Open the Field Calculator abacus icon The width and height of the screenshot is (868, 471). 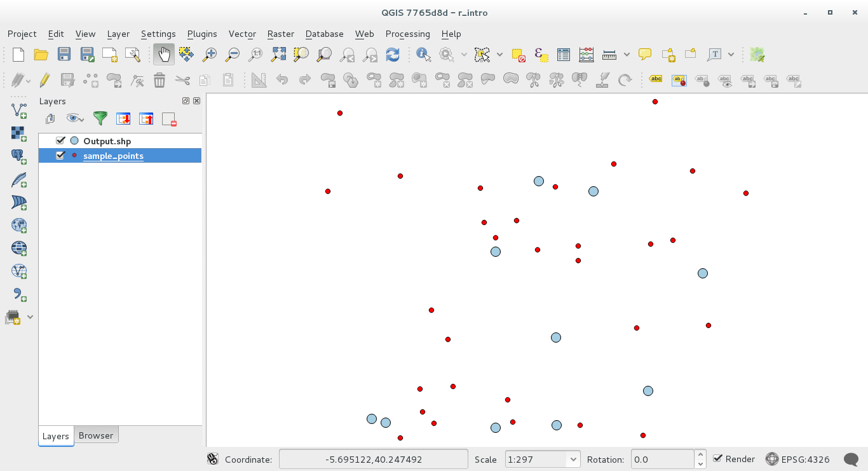coord(587,55)
